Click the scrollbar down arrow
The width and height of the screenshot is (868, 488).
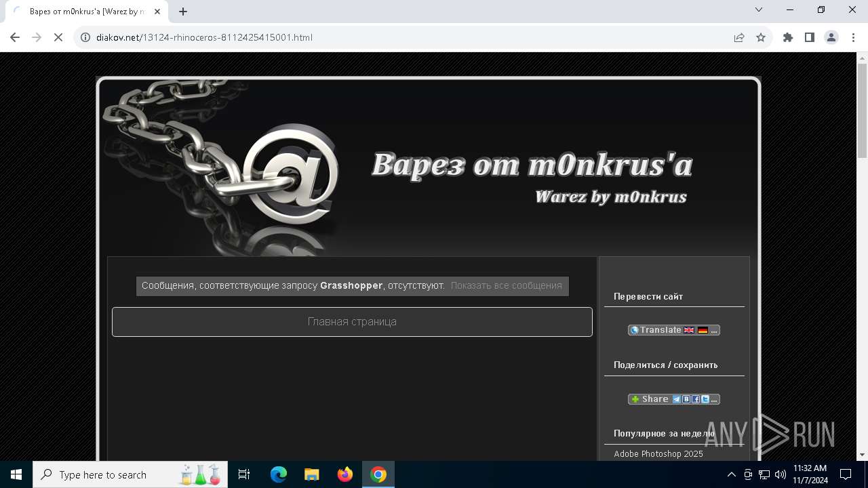point(862,455)
